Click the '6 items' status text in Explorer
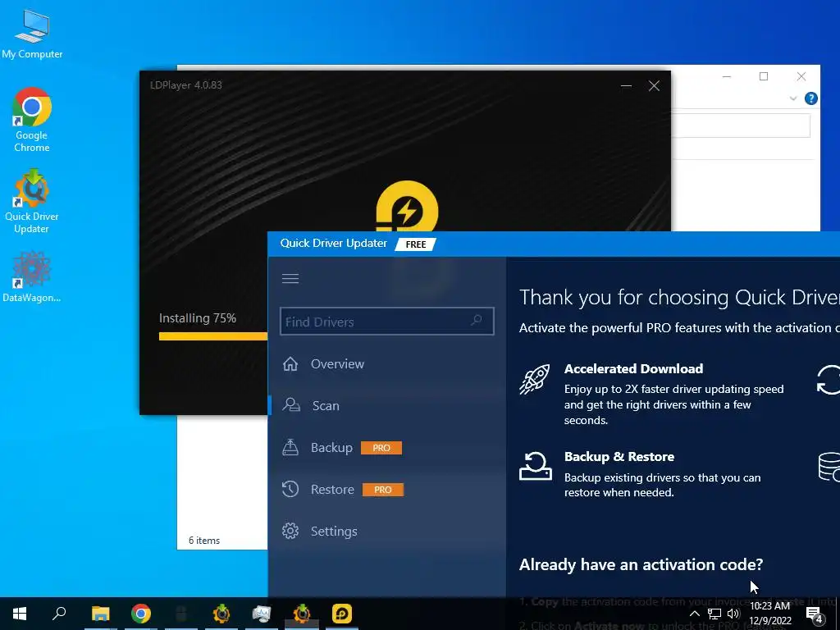Viewport: 840px width, 630px height. (204, 541)
